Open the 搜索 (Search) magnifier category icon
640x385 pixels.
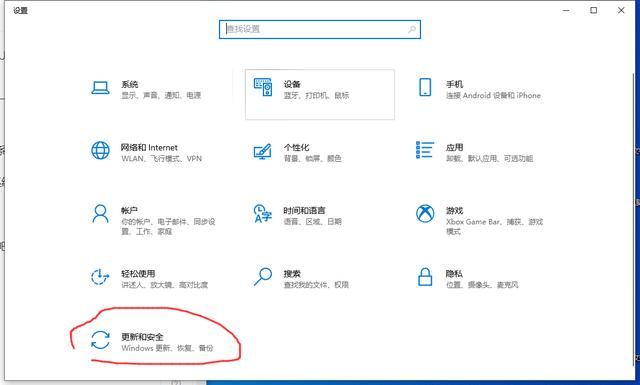pos(263,277)
